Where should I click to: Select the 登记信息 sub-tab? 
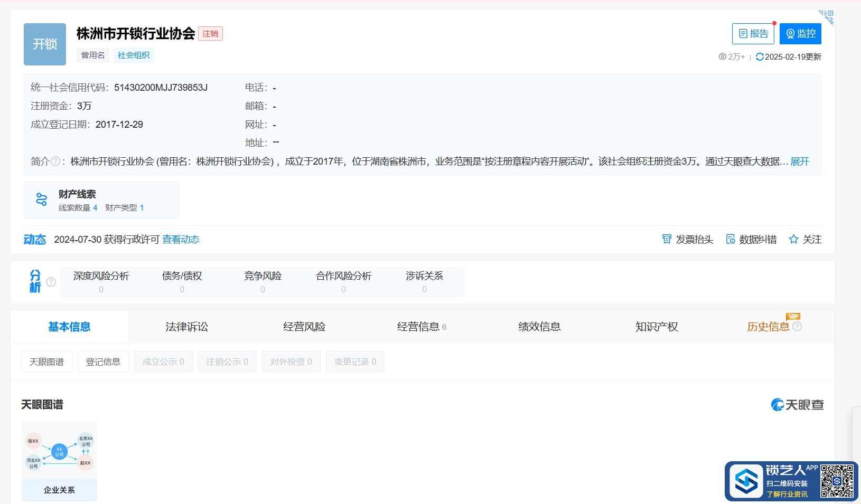pos(103,362)
